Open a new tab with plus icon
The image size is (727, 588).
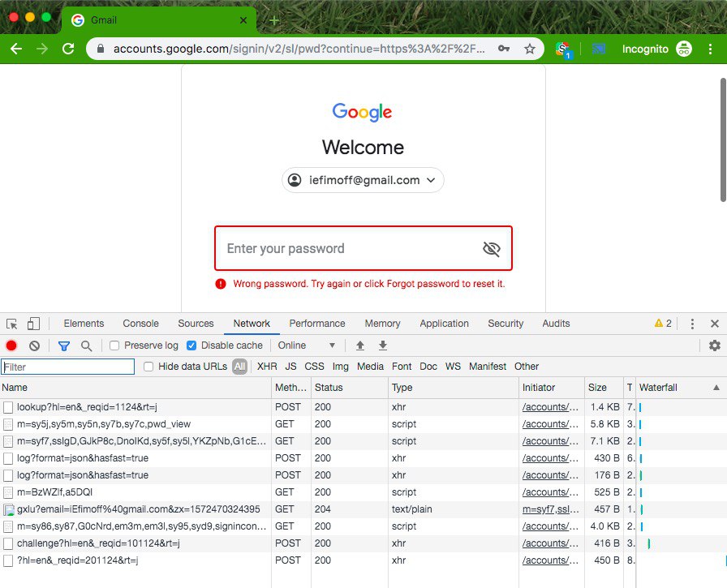click(274, 20)
